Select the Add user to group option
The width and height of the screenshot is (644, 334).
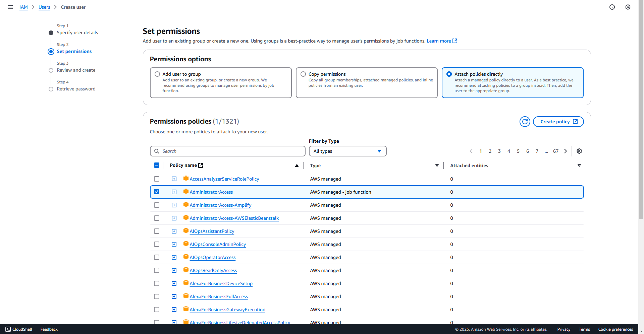(157, 74)
